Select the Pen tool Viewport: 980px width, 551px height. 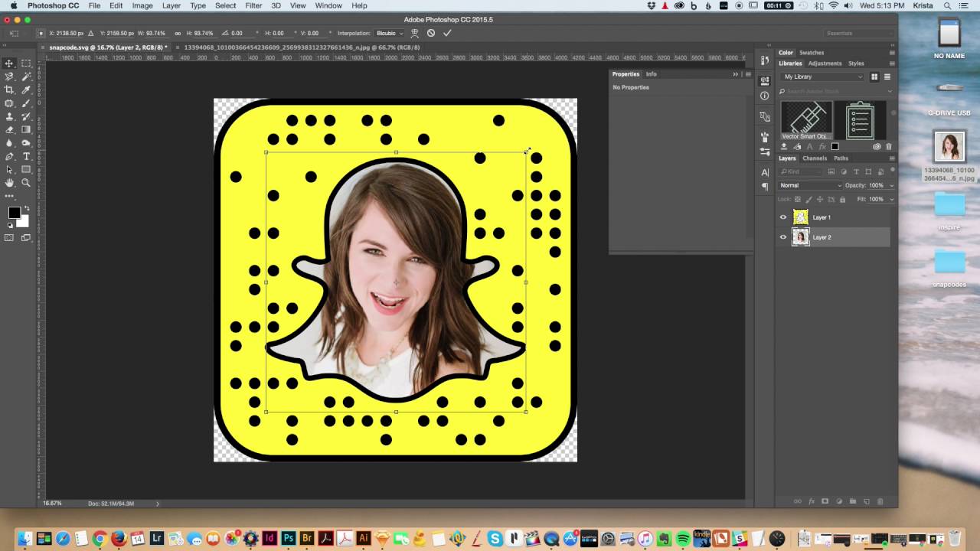coord(9,156)
